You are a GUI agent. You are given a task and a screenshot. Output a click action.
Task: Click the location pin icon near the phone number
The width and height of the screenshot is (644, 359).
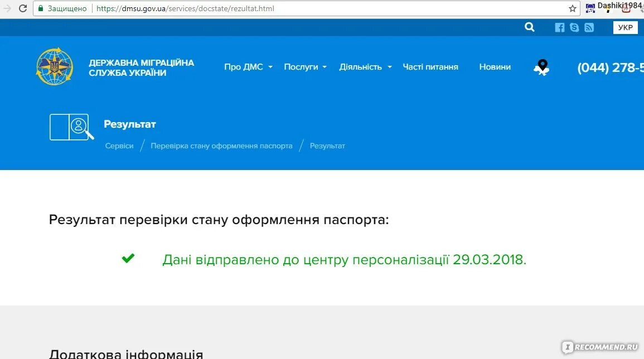(540, 67)
